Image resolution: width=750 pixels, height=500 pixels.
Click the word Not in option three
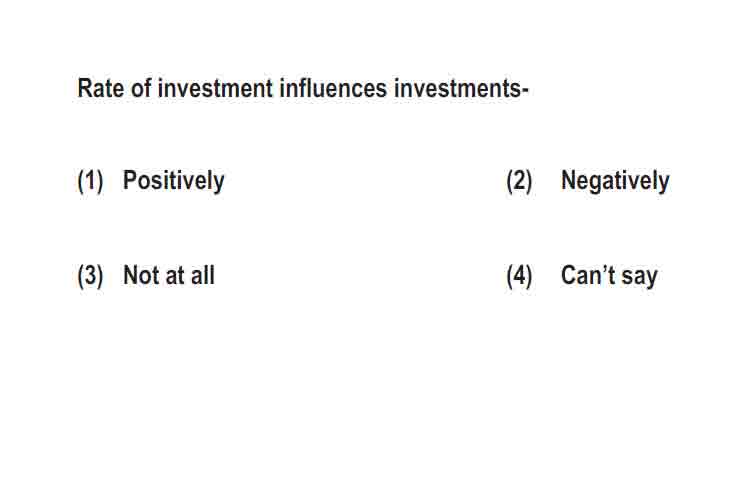click(x=141, y=275)
